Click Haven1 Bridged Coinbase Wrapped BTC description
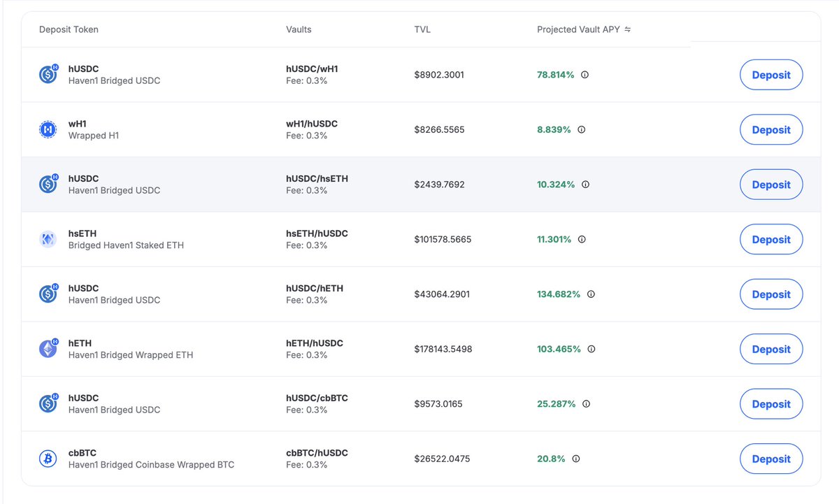The height and width of the screenshot is (504, 839). 151,465
